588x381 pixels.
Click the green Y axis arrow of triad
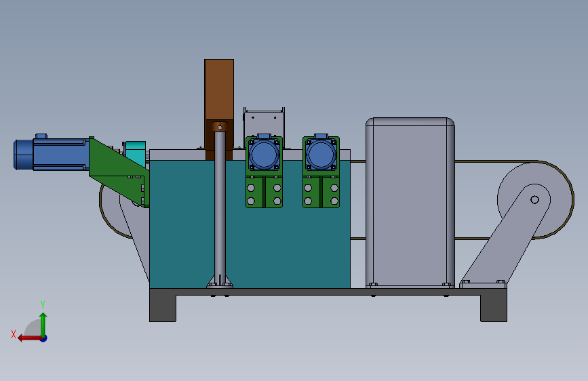(x=43, y=325)
